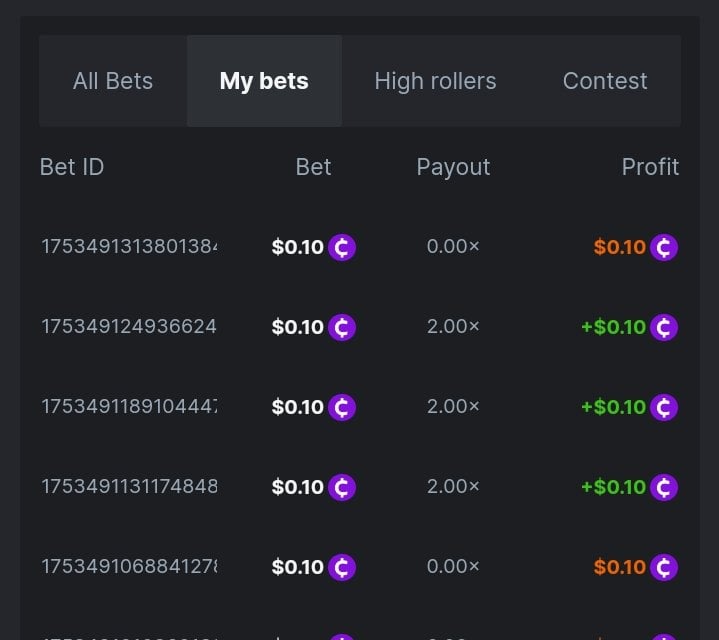The width and height of the screenshot is (719, 640).
Task: Click the coin icon beside fourth row's green profit
Action: 664,487
